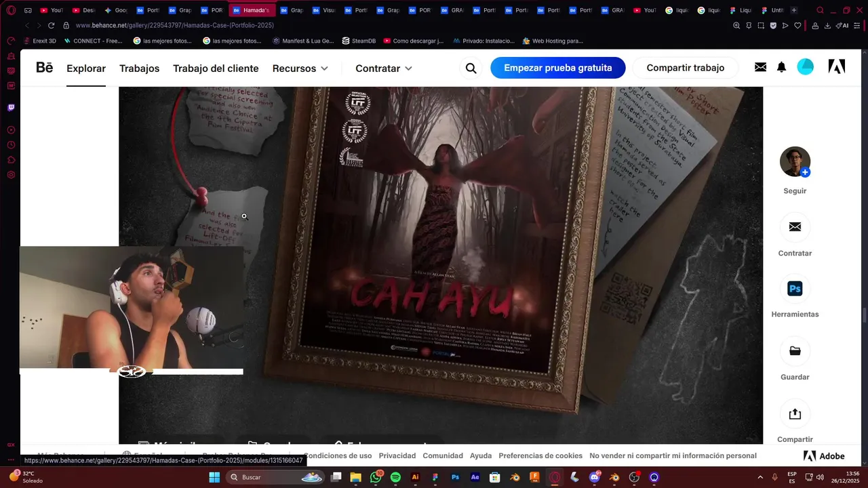
Task: Switch to the Hamada's browser tab
Action: coord(252,10)
